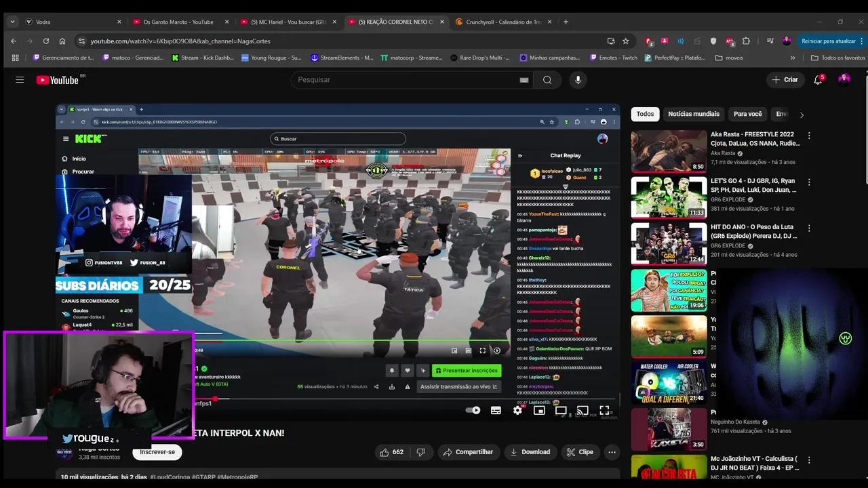Open YouTube notifications bell
This screenshot has height=488, width=868.
point(818,80)
